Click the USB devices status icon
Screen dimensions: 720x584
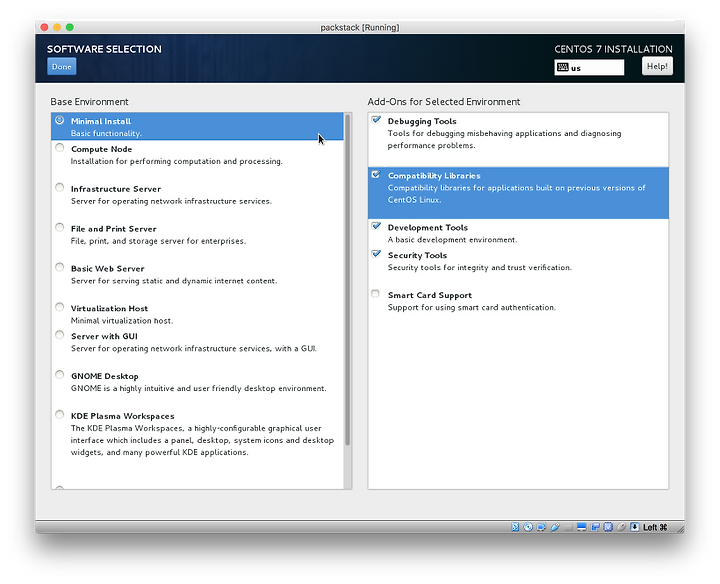(x=555, y=527)
